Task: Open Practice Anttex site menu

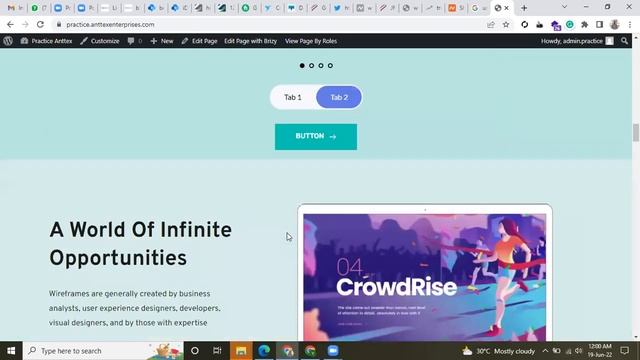Action: tap(46, 41)
